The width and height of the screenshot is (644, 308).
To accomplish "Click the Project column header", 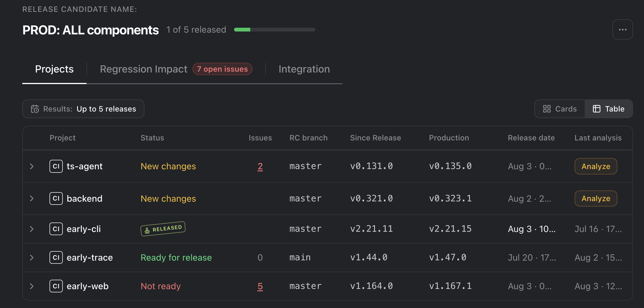I will point(62,138).
